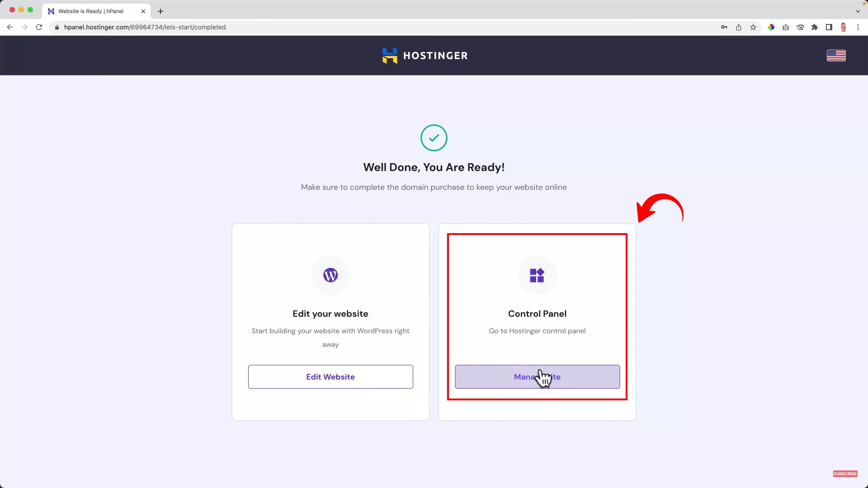Image resolution: width=868 pixels, height=488 pixels.
Task: Open the browser extensions puzzle menu
Action: click(815, 27)
